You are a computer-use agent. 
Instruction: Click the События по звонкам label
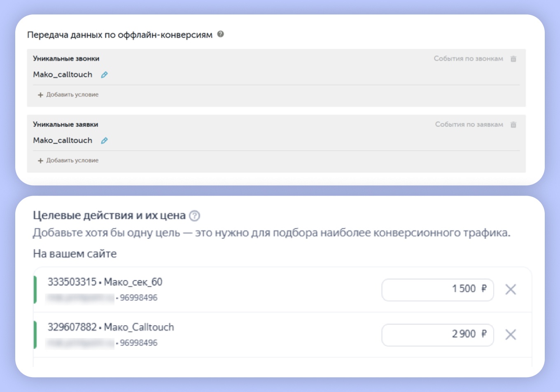[x=469, y=58]
